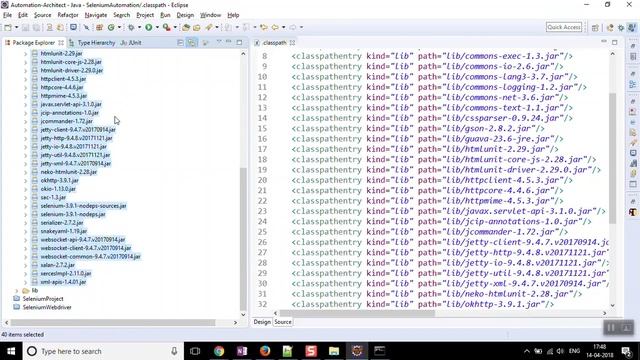Image resolution: width=640 pixels, height=360 pixels.
Task: Switch to the Design editor tab
Action: tap(262, 322)
